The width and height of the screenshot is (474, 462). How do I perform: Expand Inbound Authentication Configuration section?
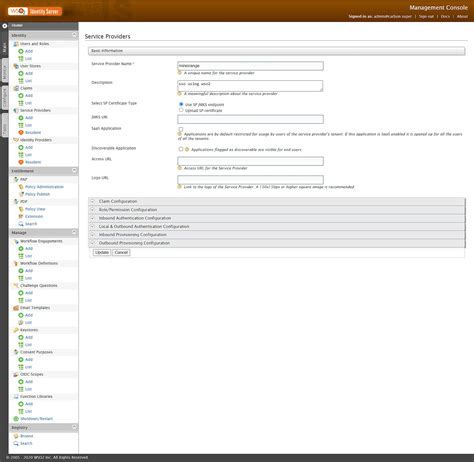click(x=277, y=218)
